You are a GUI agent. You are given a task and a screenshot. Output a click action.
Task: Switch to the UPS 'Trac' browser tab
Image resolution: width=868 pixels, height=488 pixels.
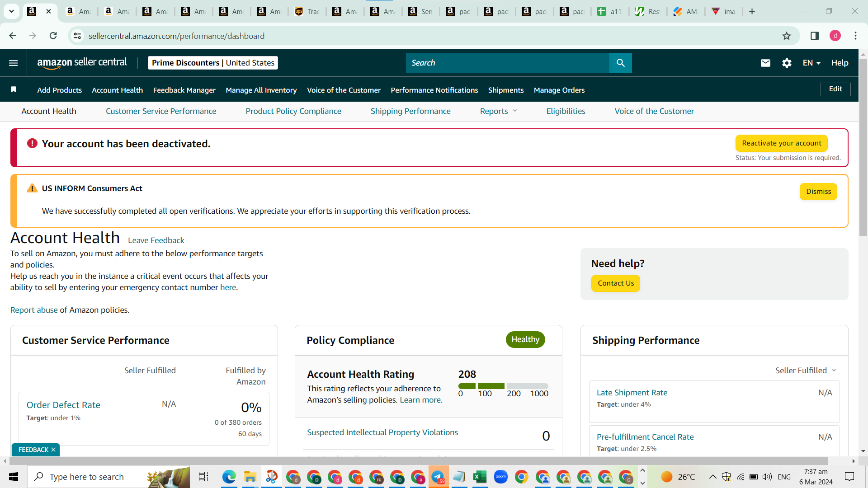coord(307,11)
